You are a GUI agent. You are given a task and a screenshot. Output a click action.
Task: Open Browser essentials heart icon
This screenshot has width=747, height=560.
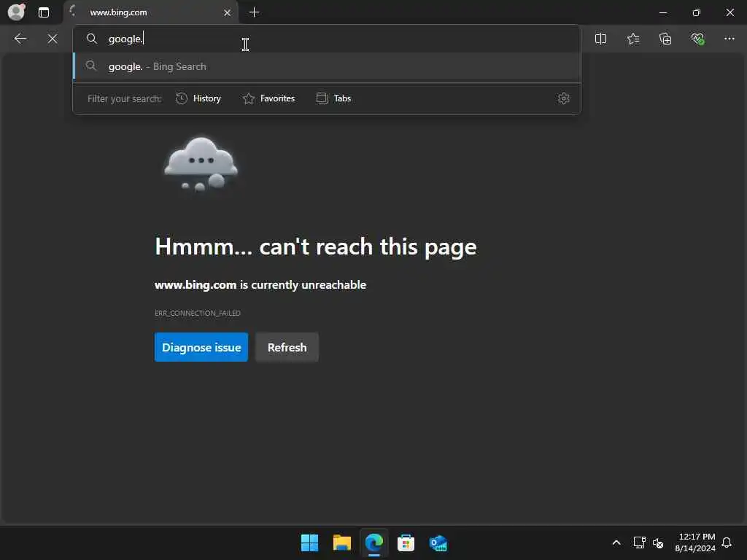[697, 39]
